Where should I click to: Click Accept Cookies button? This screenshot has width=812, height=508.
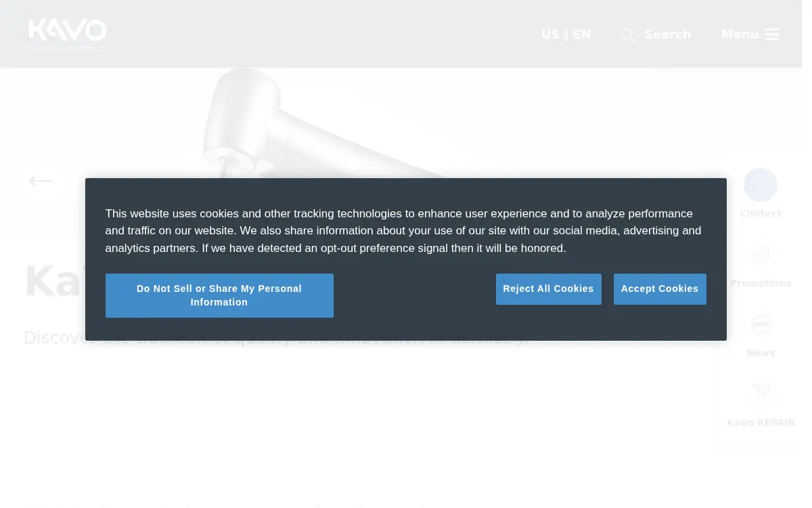(x=660, y=289)
